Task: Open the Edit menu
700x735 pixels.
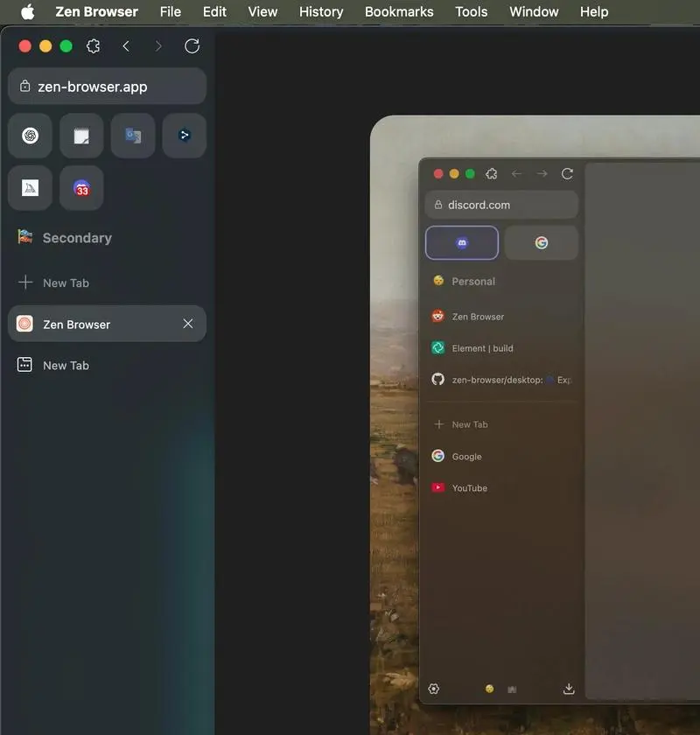Action: (214, 11)
